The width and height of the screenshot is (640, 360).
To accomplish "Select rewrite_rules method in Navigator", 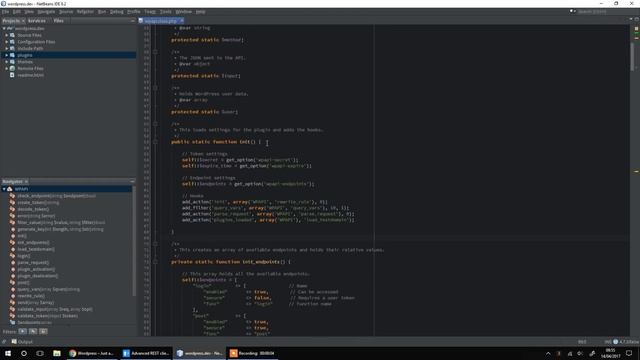I will (31, 296).
